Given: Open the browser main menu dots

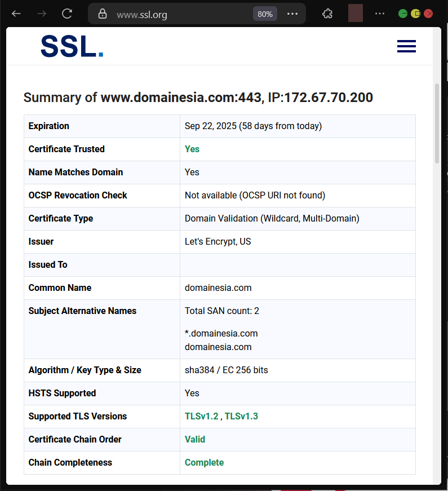Looking at the screenshot, I should tap(380, 14).
